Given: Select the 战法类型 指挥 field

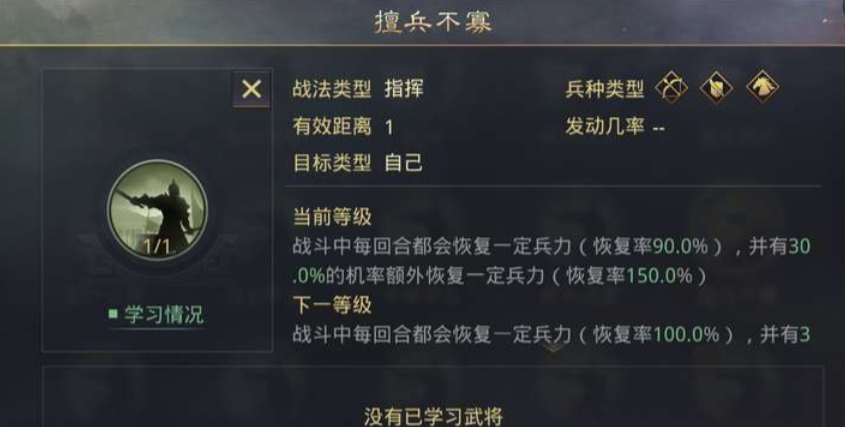Looking at the screenshot, I should pyautogui.click(x=357, y=89).
